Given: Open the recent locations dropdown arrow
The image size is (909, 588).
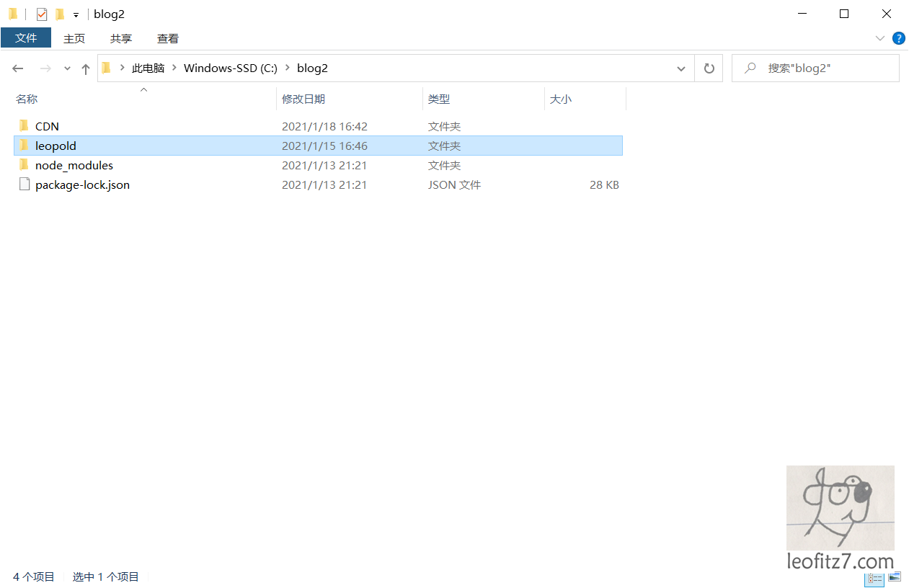Looking at the screenshot, I should pyautogui.click(x=67, y=68).
